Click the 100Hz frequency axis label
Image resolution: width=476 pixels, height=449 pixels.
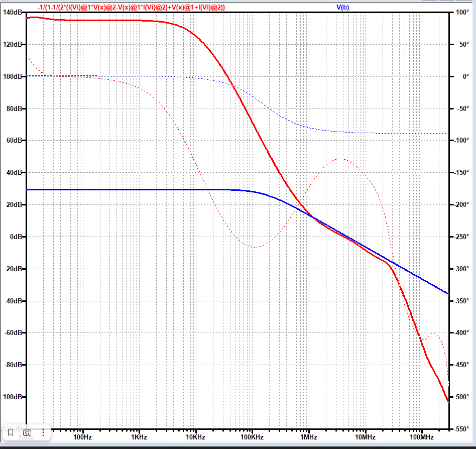pyautogui.click(x=83, y=437)
